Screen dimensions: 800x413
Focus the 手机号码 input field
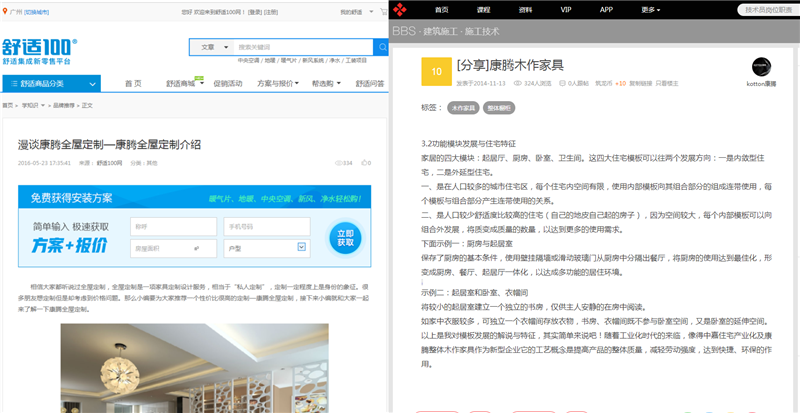[267, 227]
